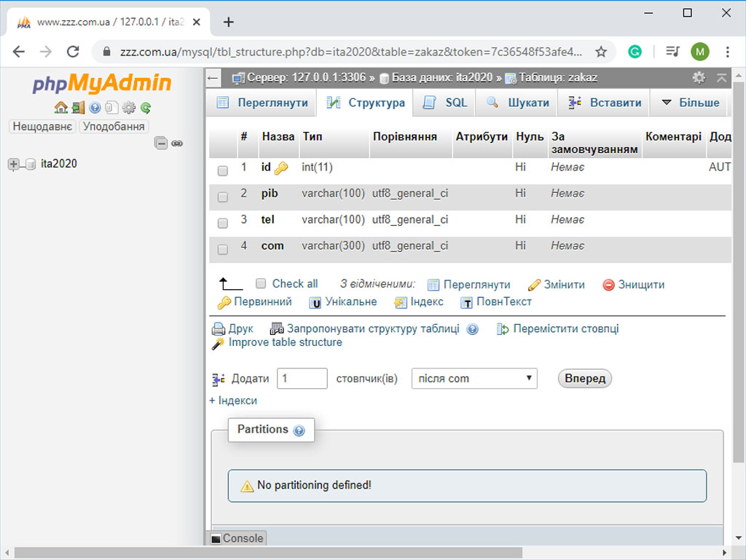Click help icon next to Partitions
Screen dimensions: 746x560
pyautogui.click(x=299, y=430)
